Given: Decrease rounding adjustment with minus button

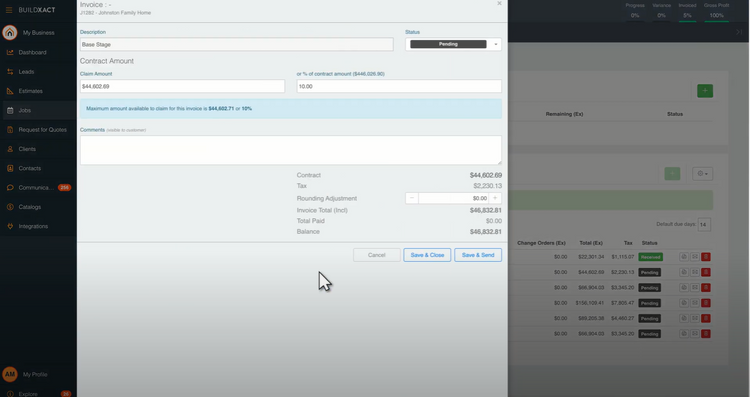Looking at the screenshot, I should [412, 198].
